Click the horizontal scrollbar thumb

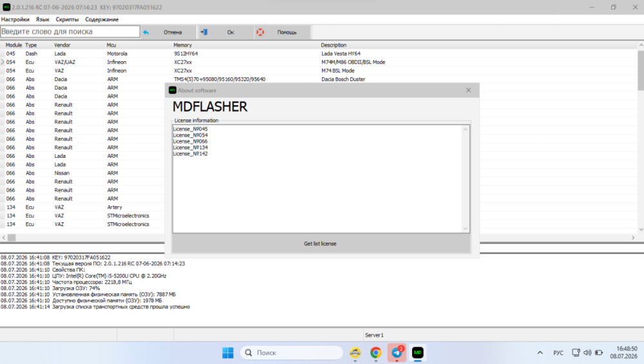click(x=12, y=238)
